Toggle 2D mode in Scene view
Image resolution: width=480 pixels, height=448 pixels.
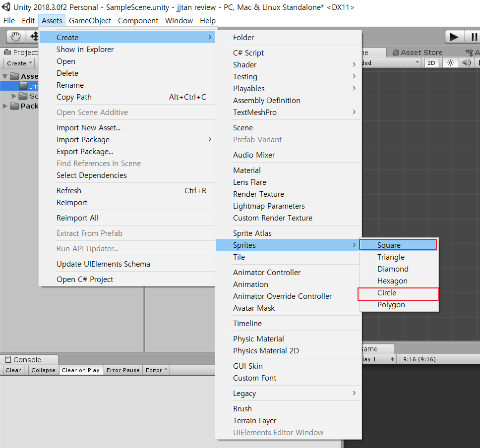[431, 63]
